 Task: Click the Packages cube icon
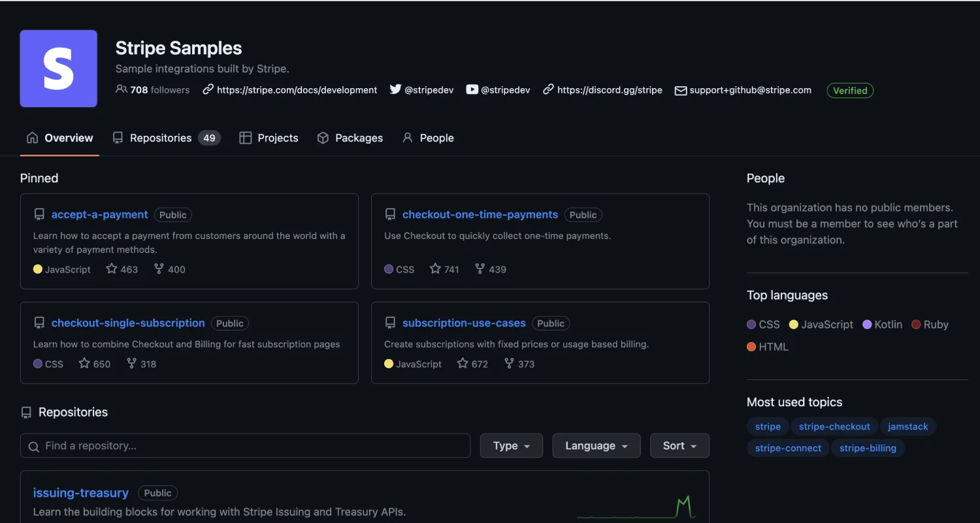323,138
